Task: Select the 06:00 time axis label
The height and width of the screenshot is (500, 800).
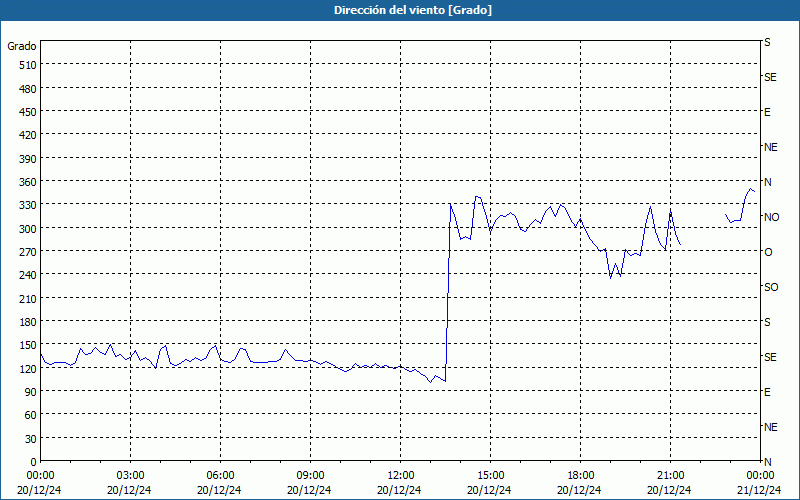Action: click(220, 476)
